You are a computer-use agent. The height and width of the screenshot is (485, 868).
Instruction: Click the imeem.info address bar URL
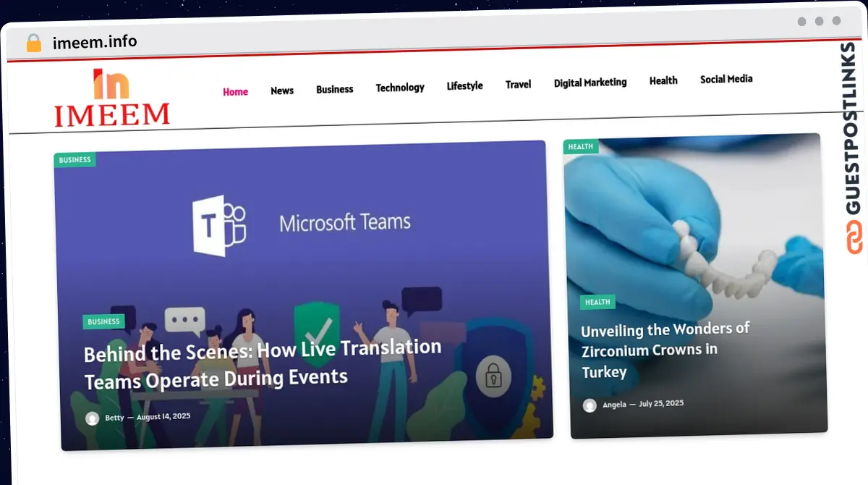coord(95,42)
